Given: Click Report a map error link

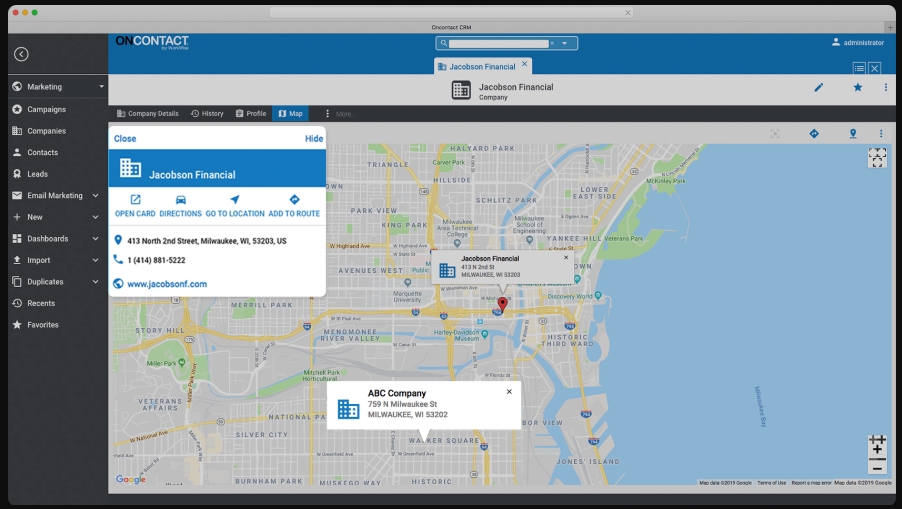Looking at the screenshot, I should (811, 483).
